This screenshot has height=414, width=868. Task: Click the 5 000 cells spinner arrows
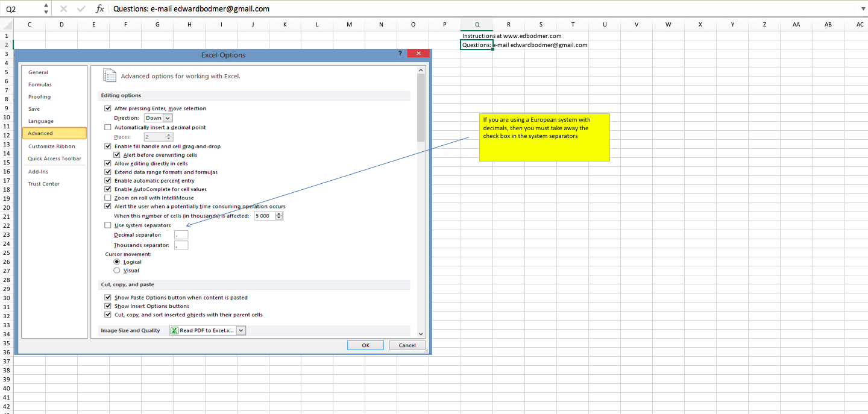279,216
